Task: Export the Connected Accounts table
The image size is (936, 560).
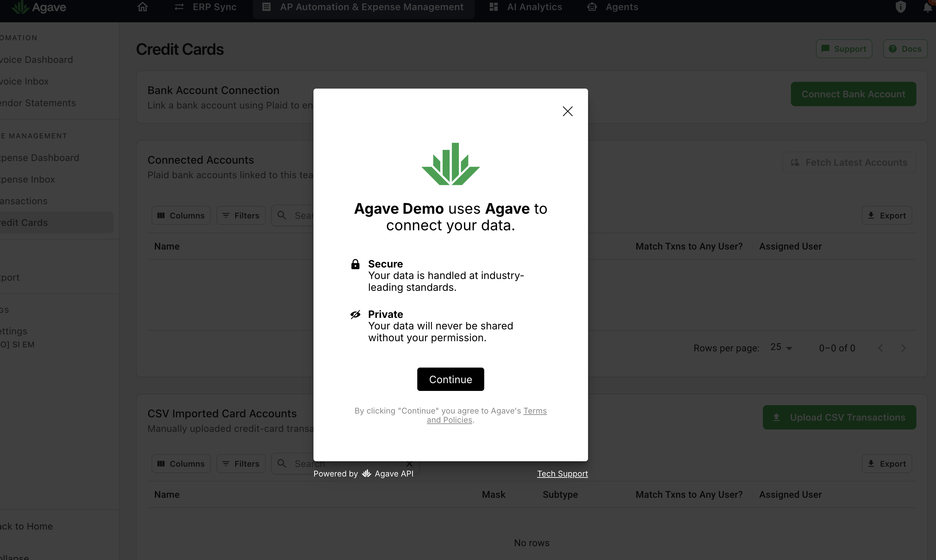Action: (887, 215)
